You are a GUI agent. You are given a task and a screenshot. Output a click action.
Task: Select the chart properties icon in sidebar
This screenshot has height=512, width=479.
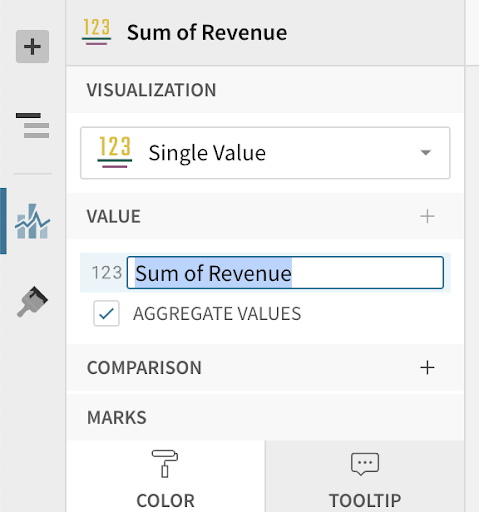(x=32, y=221)
